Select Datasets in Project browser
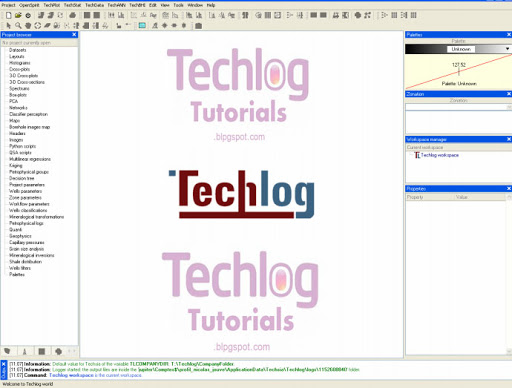This screenshot has width=512, height=388. coord(17,50)
